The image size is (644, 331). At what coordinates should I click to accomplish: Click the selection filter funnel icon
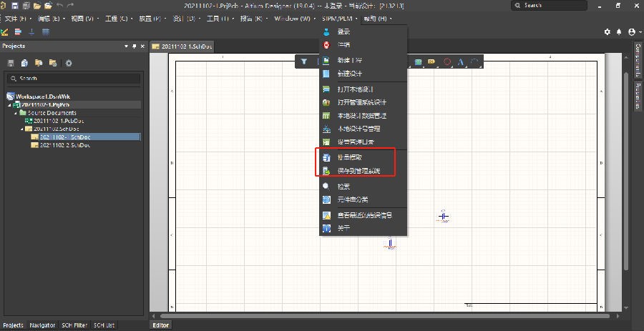point(303,62)
